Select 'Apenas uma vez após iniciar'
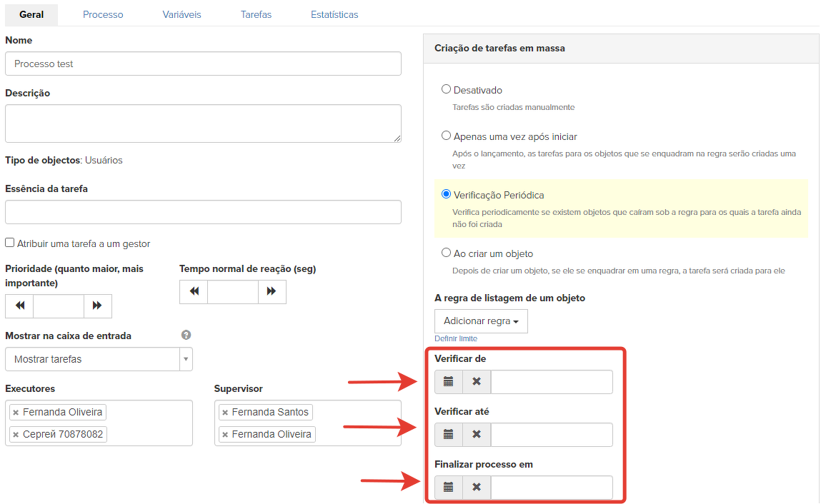The image size is (821, 504). pyautogui.click(x=447, y=136)
